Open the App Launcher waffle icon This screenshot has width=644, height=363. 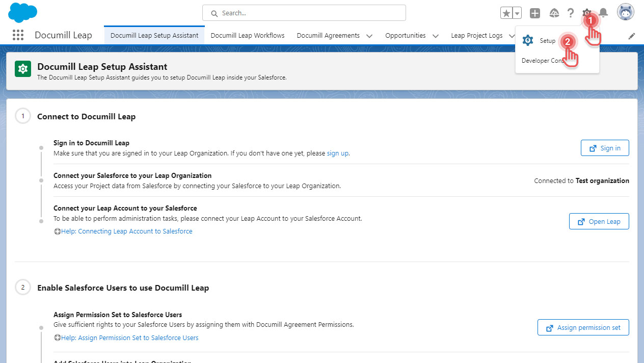pyautogui.click(x=18, y=35)
